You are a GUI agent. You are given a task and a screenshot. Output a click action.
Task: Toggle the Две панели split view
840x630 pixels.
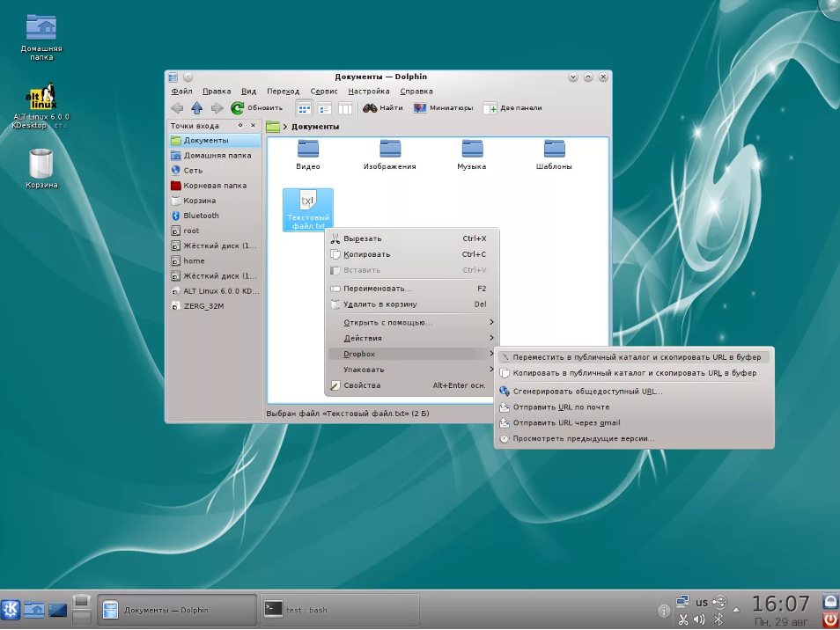point(512,108)
